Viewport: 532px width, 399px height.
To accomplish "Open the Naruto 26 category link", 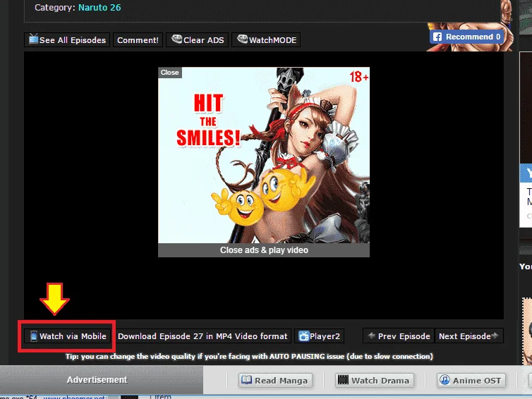I will click(99, 8).
